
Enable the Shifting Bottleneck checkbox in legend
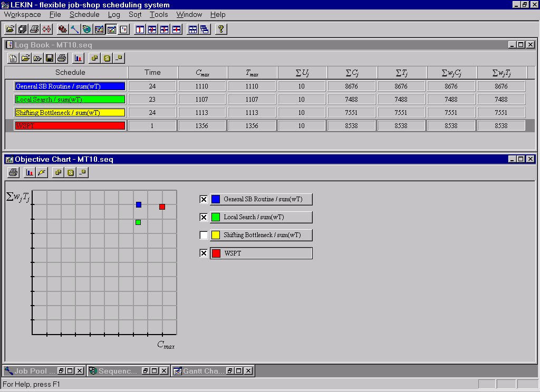point(204,235)
